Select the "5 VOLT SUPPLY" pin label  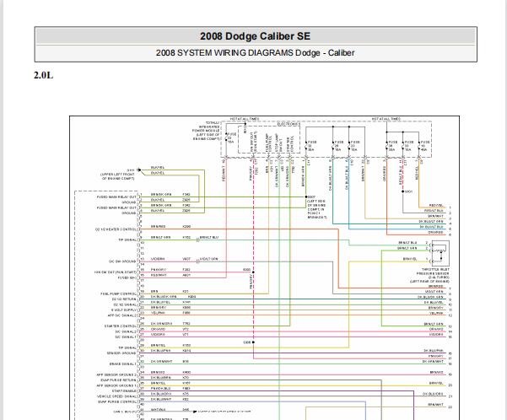[124, 310]
